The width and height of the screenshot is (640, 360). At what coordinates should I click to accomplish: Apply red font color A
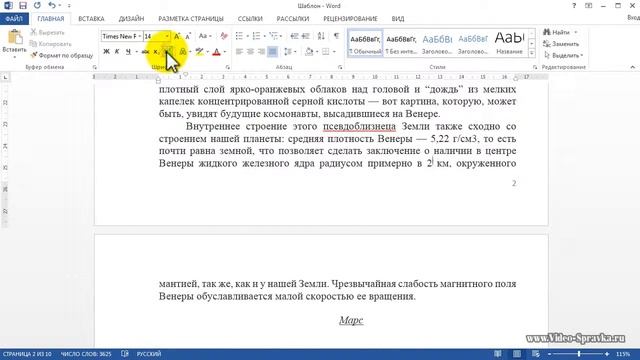point(216,52)
